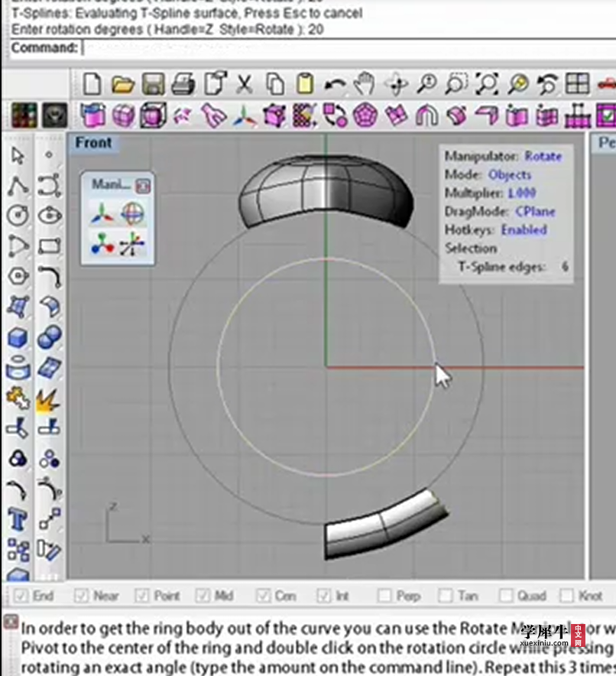Click the Copy icon in the top toolbar
This screenshot has width=616, height=676.
275,84
